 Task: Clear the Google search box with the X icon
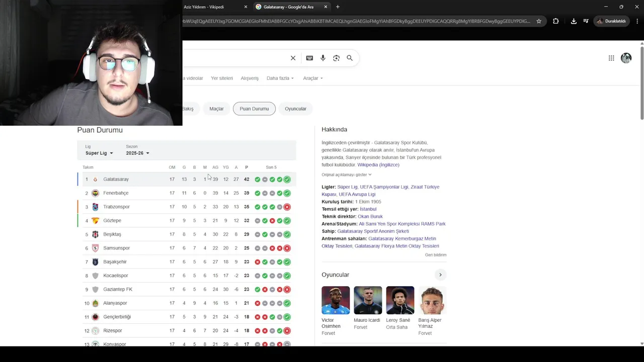pos(293,58)
